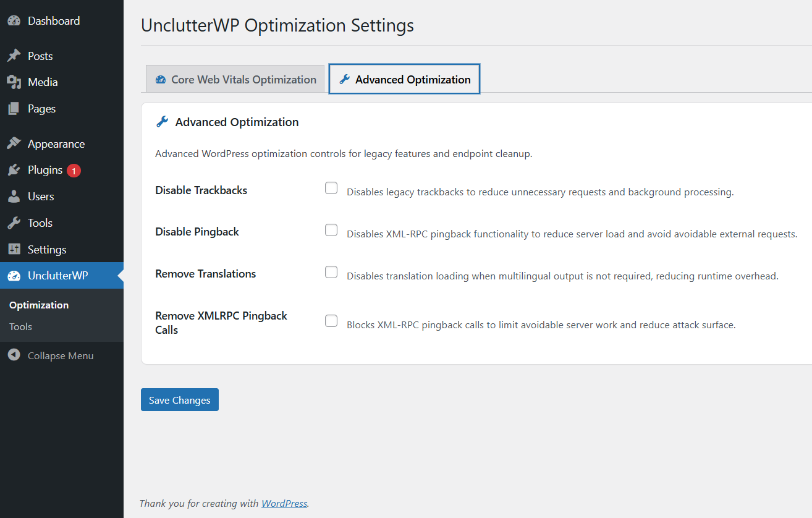Click the Remove Translations label
812x518 pixels.
206,274
